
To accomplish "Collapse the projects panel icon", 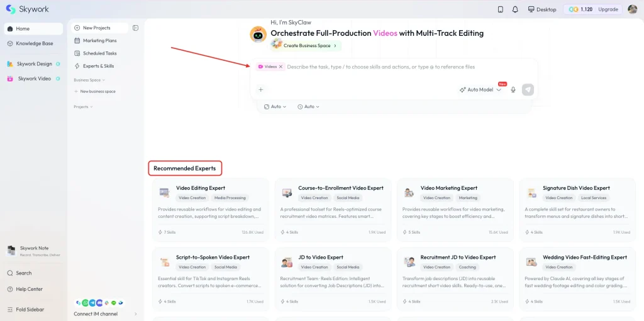I will click(136, 28).
